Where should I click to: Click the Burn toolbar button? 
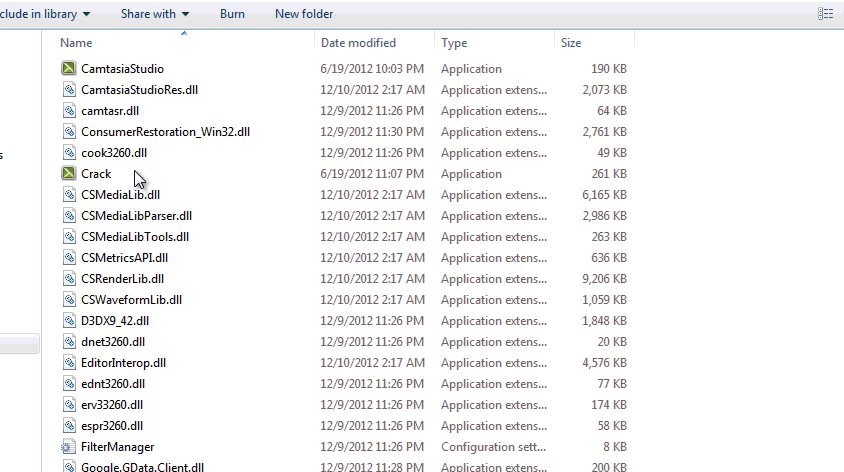pos(232,14)
